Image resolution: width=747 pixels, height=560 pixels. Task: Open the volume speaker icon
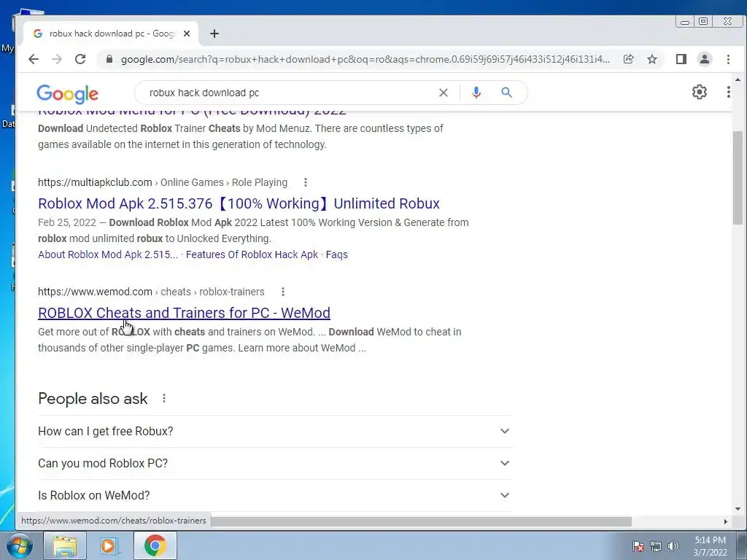tap(673, 546)
